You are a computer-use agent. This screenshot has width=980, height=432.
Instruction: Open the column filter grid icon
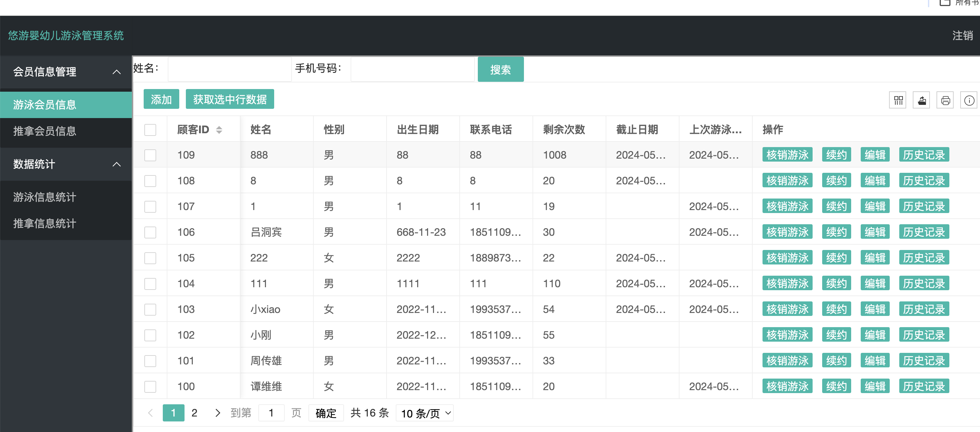coord(898,101)
